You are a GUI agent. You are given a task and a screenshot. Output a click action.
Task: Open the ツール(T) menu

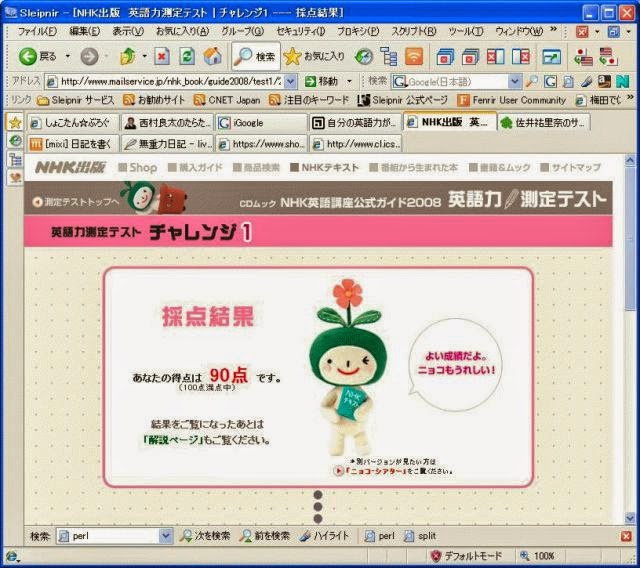pos(466,31)
